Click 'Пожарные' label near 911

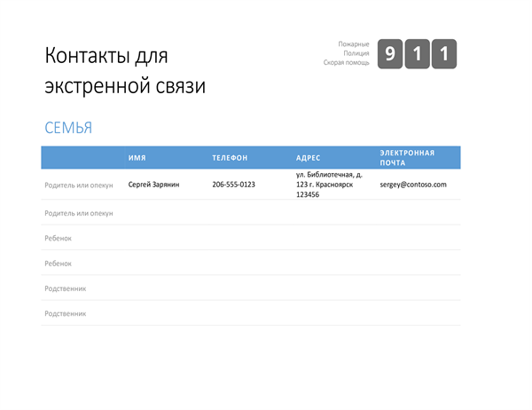[x=354, y=44]
